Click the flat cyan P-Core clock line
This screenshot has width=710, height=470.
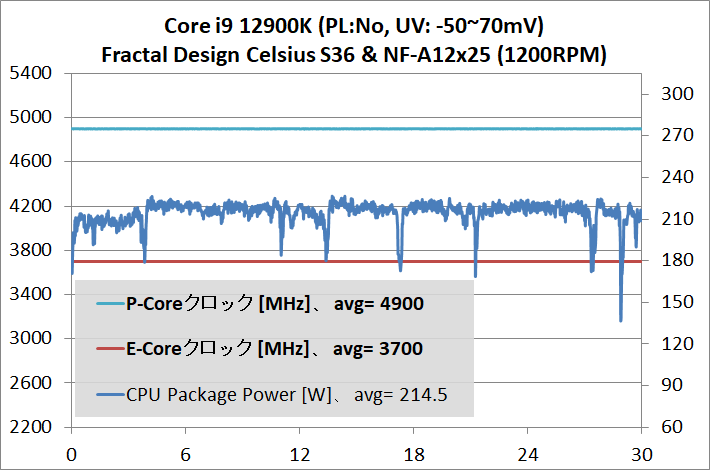(x=356, y=129)
